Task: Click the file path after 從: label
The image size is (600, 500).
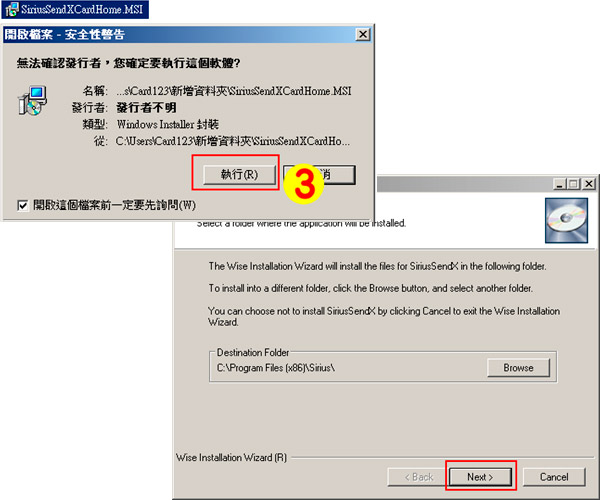Action: coord(233,142)
